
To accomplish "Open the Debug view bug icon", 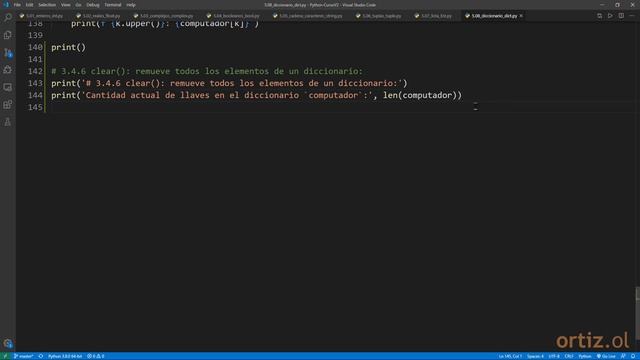I will tap(8, 70).
